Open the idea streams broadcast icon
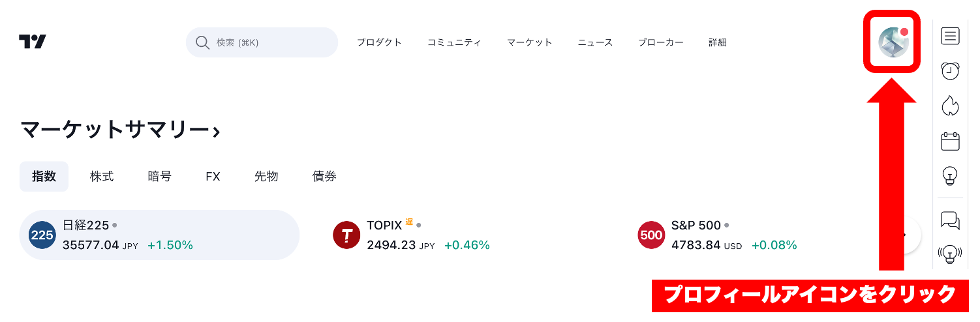 coord(950,254)
